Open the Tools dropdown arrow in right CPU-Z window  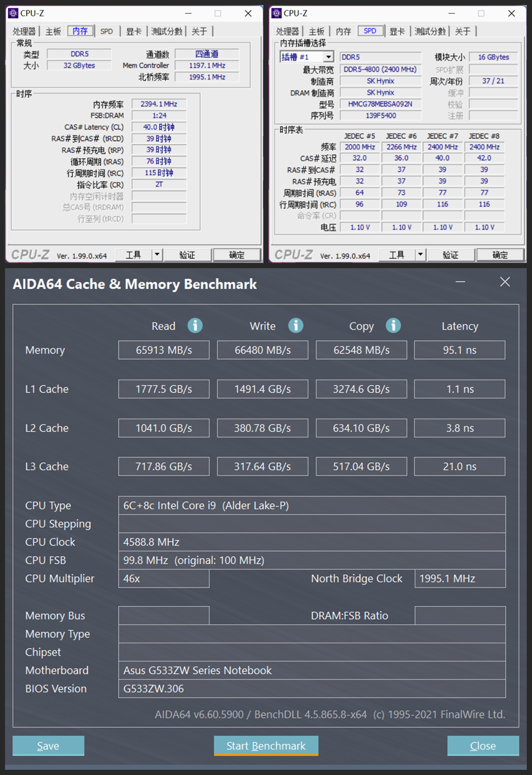coord(421,254)
